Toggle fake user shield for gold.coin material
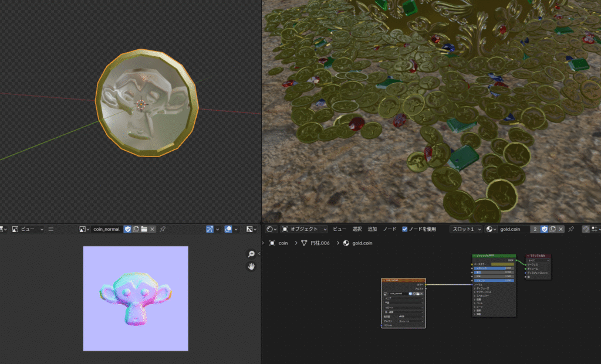The width and height of the screenshot is (601, 364). [x=544, y=229]
